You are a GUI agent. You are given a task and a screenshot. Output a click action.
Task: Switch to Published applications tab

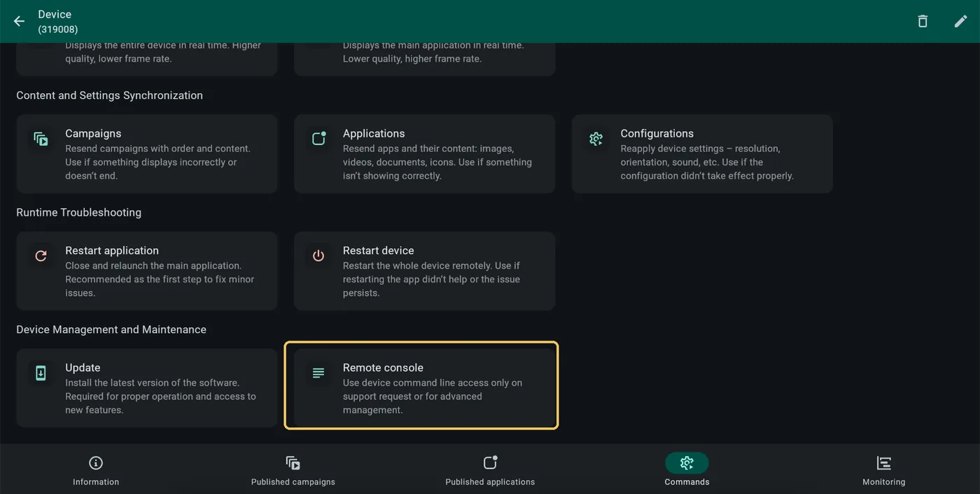490,469
